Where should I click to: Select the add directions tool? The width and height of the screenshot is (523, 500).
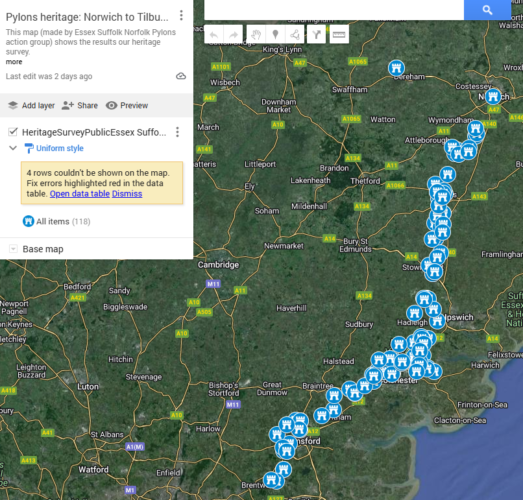pos(316,34)
